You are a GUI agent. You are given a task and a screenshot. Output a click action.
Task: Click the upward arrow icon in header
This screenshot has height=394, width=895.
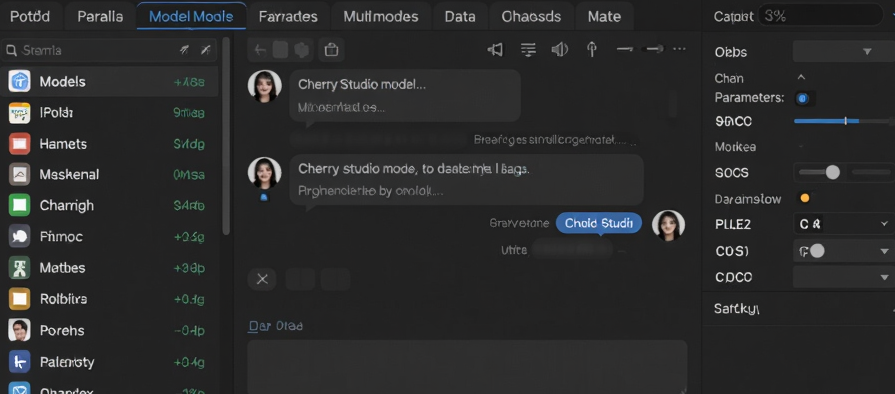coord(592,50)
